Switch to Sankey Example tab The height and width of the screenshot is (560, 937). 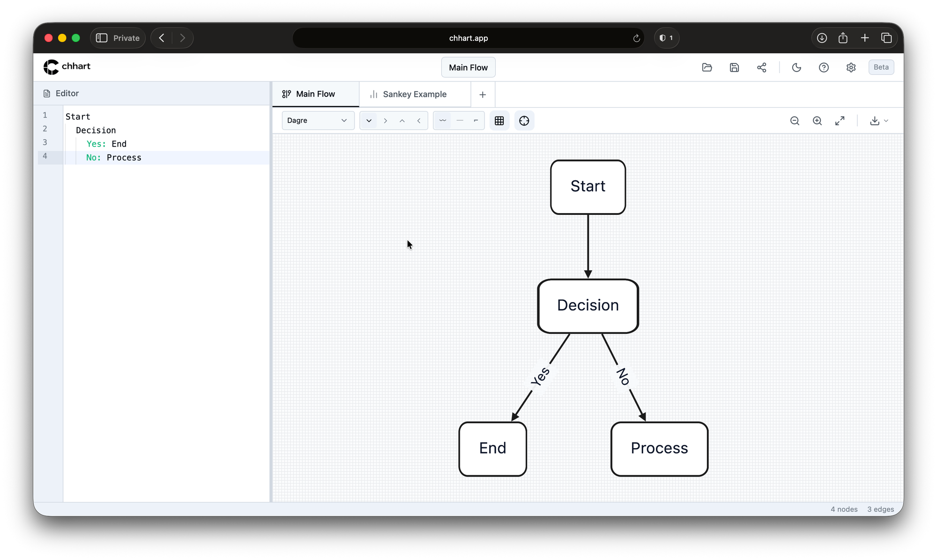pos(414,94)
